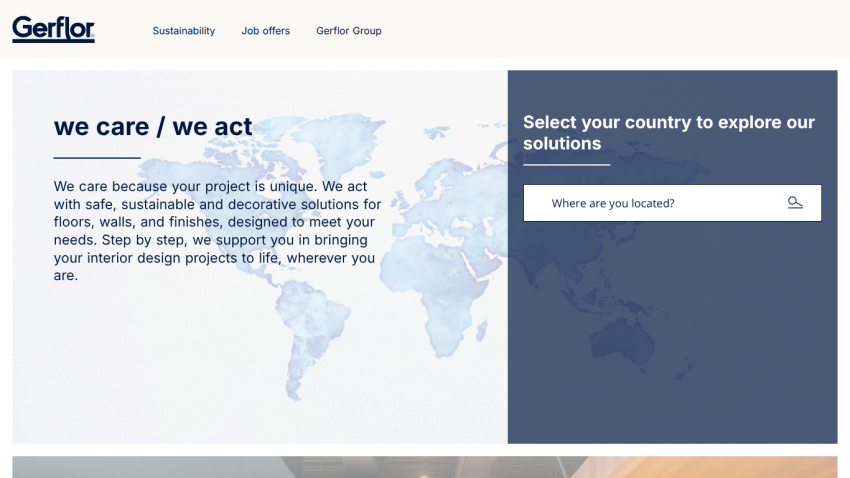Image resolution: width=850 pixels, height=478 pixels.
Task: Focus the 'Where are you located?' field
Action: pyautogui.click(x=672, y=203)
